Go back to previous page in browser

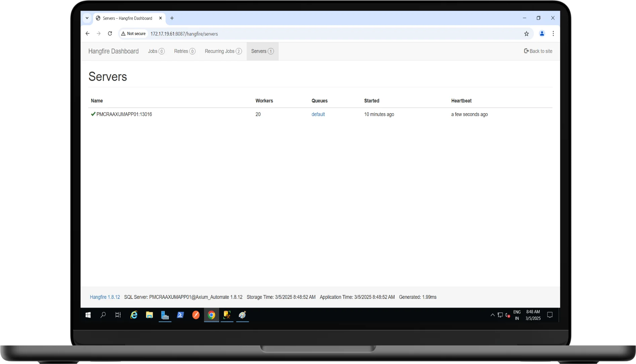[87, 34]
